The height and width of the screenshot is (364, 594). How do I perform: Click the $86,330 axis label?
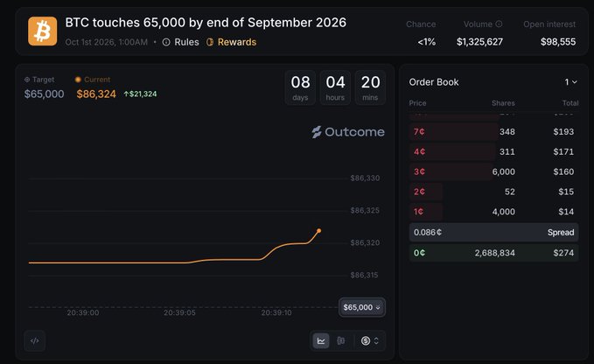(365, 178)
